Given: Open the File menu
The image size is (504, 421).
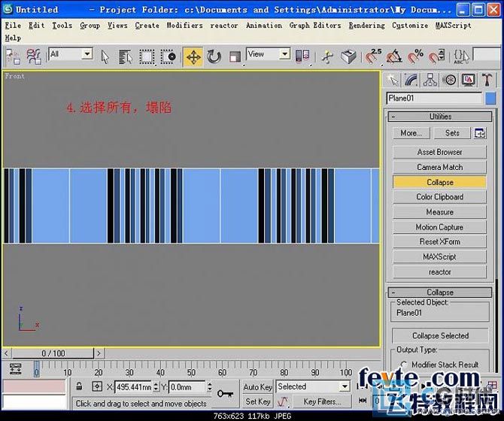Looking at the screenshot, I should [x=13, y=26].
